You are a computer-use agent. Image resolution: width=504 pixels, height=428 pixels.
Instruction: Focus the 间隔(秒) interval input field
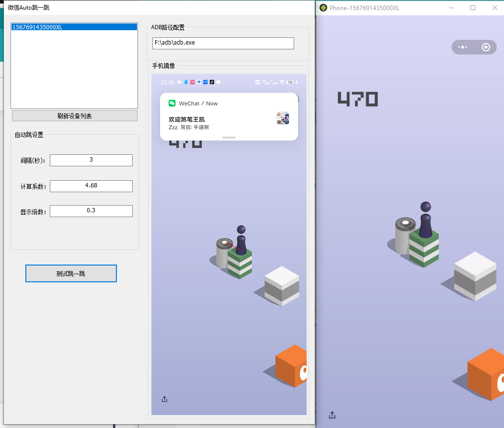pyautogui.click(x=92, y=160)
